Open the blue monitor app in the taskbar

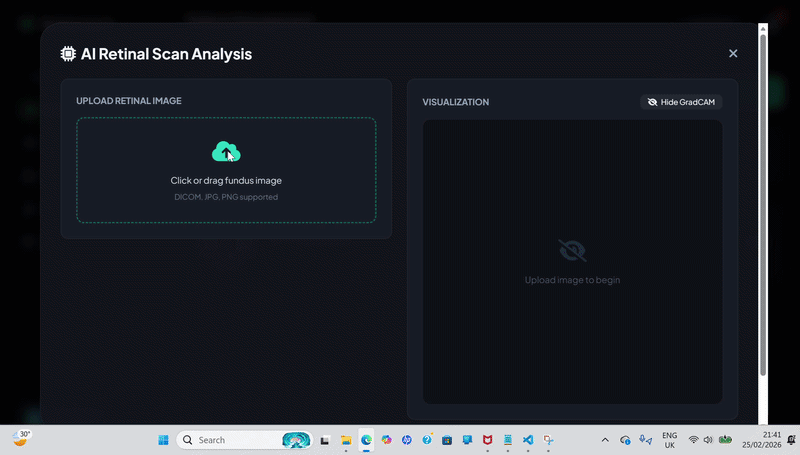click(467, 440)
